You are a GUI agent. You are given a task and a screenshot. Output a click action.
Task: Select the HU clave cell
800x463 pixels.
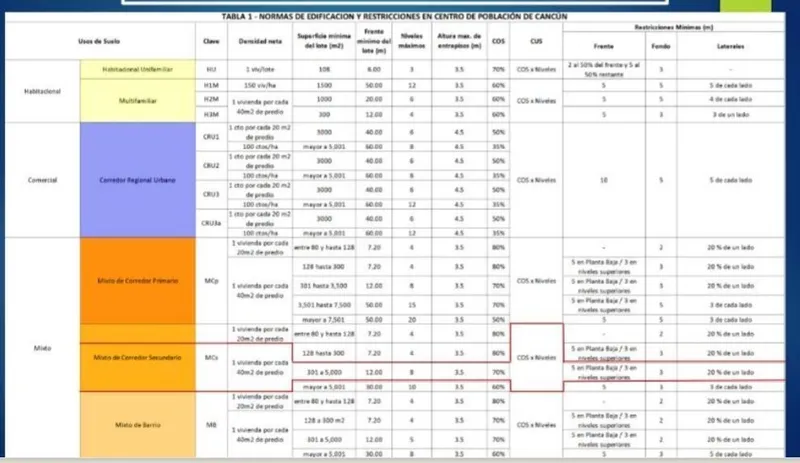tap(211, 69)
